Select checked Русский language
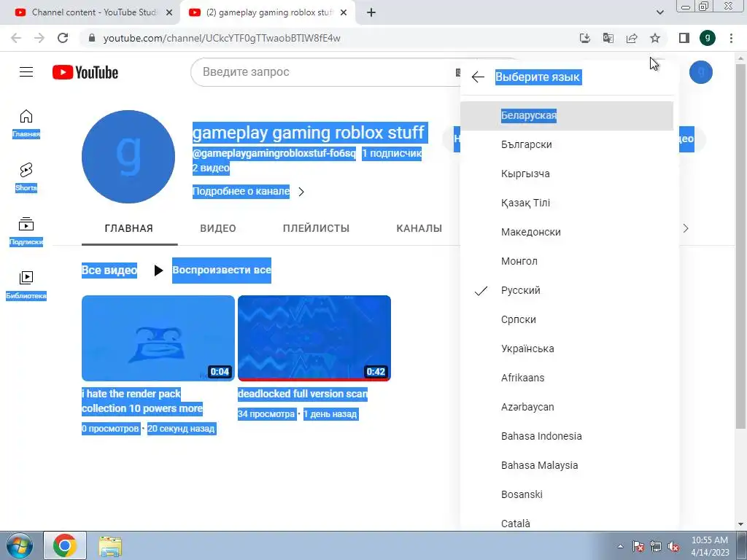The image size is (747, 560). pos(566,290)
